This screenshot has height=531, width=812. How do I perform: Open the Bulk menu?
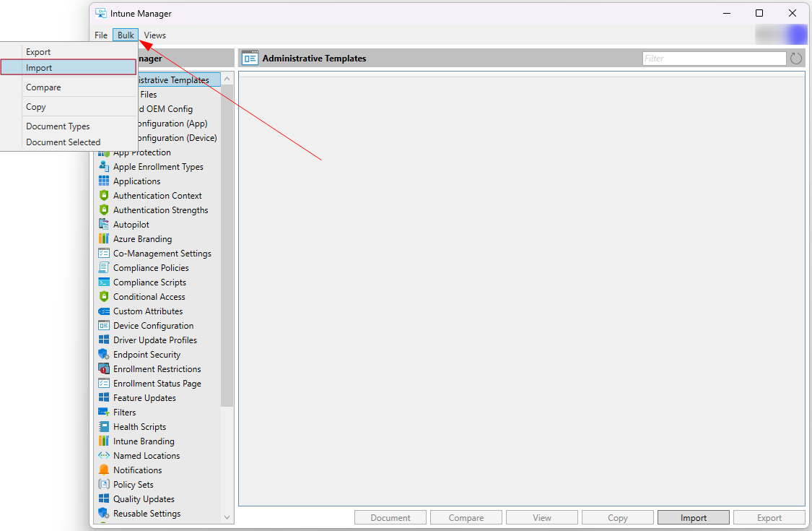pos(126,35)
